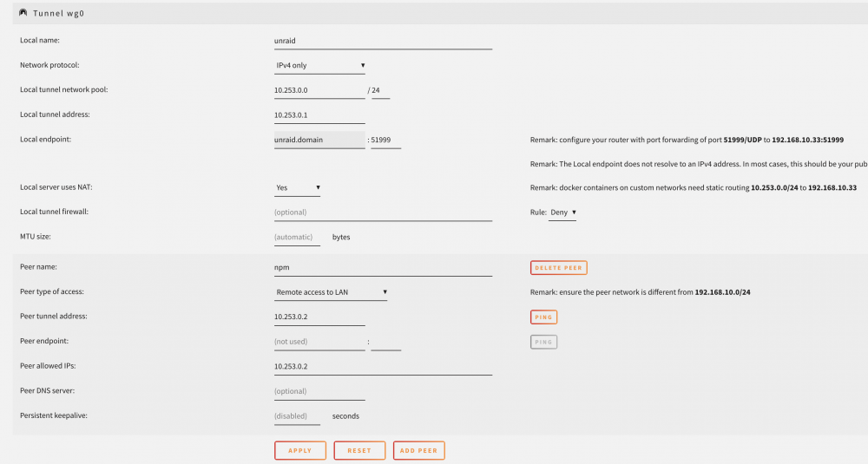Open the Peer type of access dropdown
This screenshot has width=868, height=464.
coord(331,292)
